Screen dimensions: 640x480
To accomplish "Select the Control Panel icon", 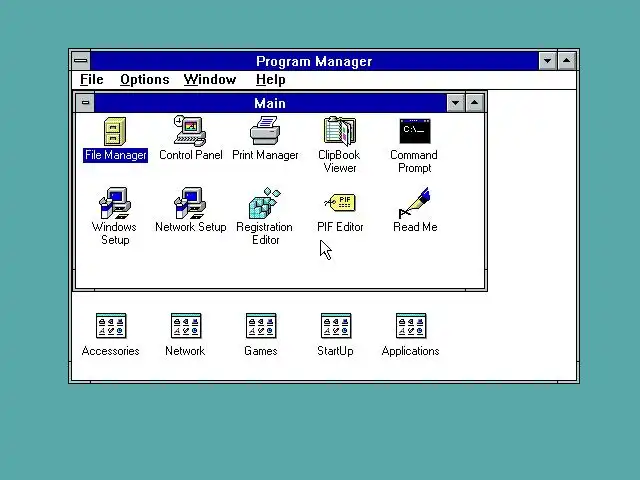I will [x=190, y=131].
